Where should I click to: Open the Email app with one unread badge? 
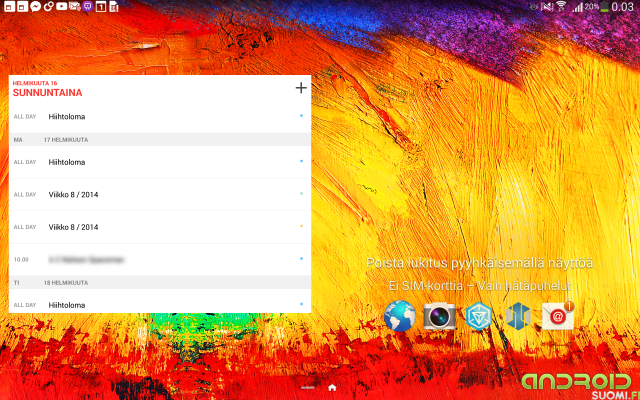[558, 315]
